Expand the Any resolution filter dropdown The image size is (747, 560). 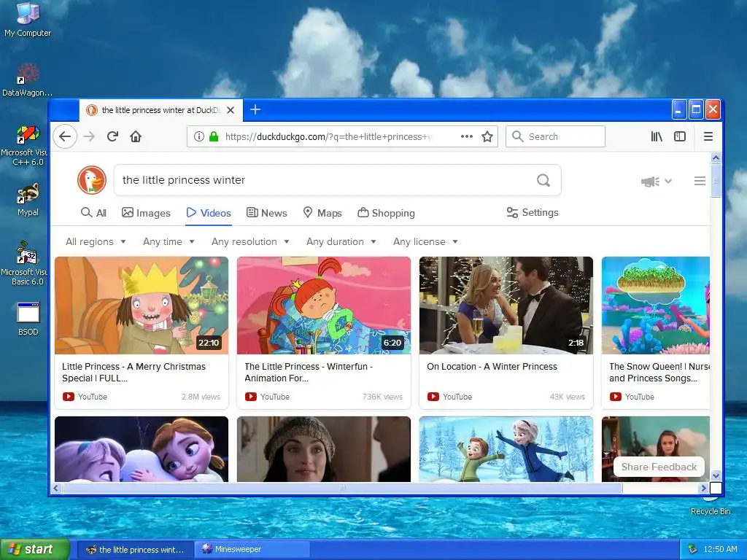pos(251,242)
